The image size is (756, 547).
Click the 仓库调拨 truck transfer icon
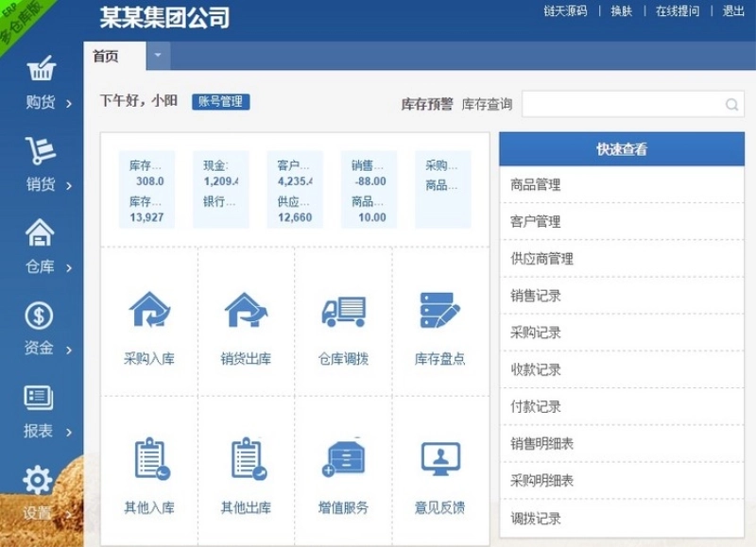344,312
